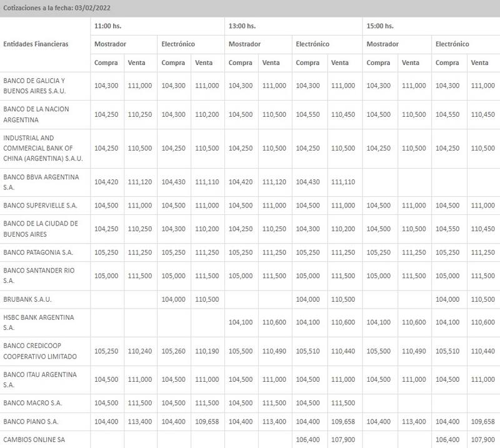
Task: Select the Industrial and Commercial Bank of China row
Action: tap(39, 148)
